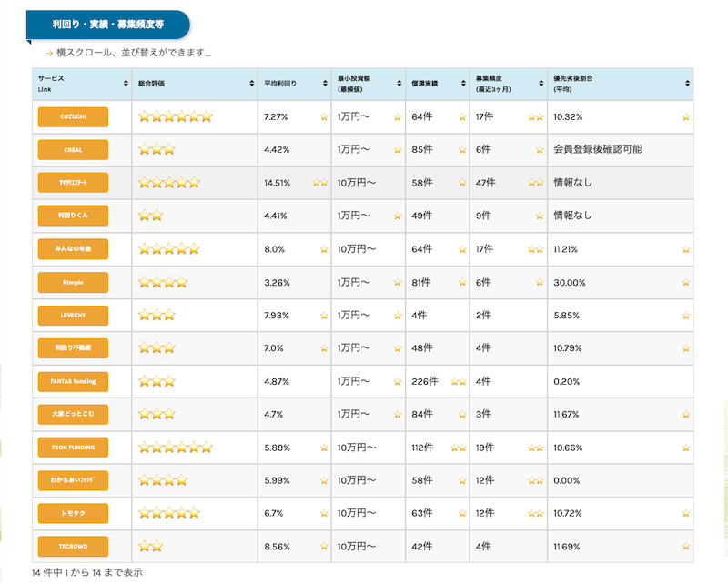The width and height of the screenshot is (728, 584).
Task: Click star beside 7.27% yield
Action: tap(324, 117)
